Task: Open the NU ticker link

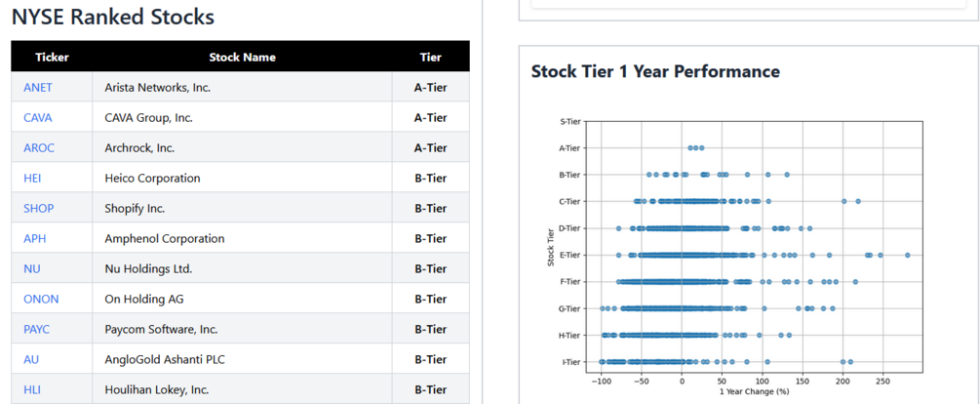Action: (31, 269)
